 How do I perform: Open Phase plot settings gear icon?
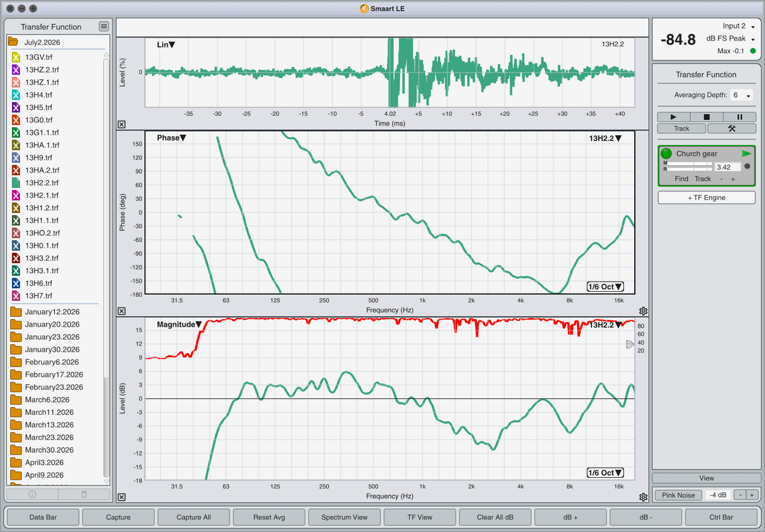tap(643, 311)
